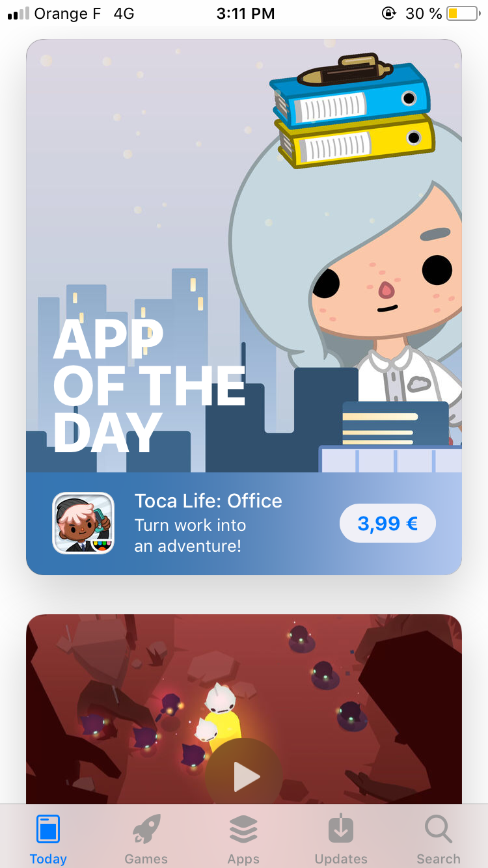
Task: Buy Toca Life: Office for 3,99 €
Action: pyautogui.click(x=388, y=523)
